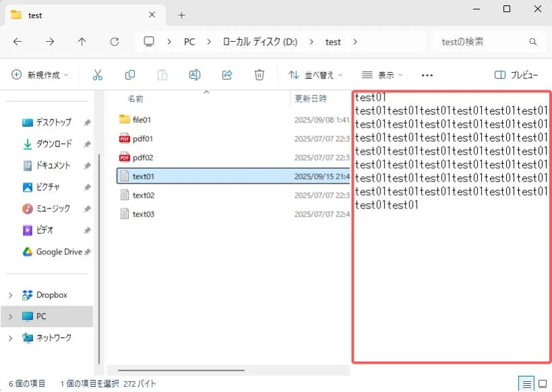Open the 新規作成 dropdown
Viewport: 552px width, 392px height.
(40, 75)
